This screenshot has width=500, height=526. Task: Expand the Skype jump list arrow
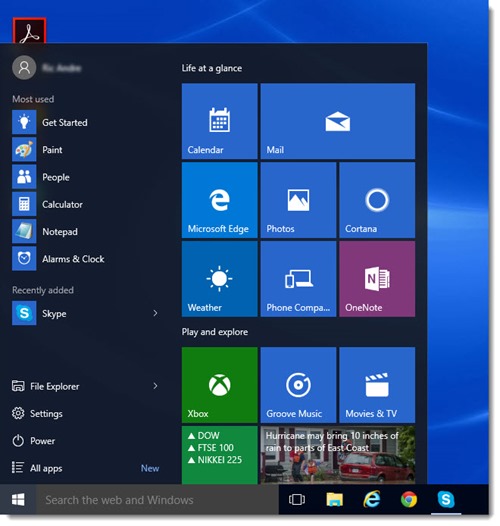155,313
